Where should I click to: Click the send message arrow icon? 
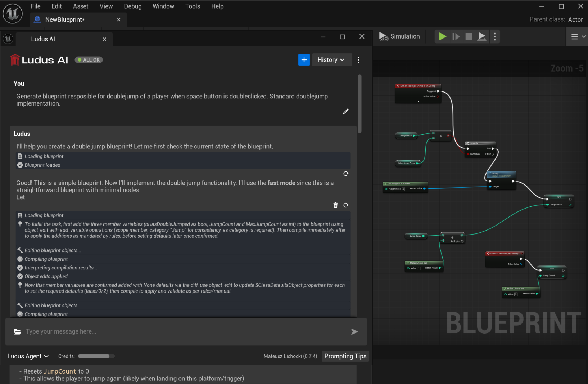coord(354,331)
